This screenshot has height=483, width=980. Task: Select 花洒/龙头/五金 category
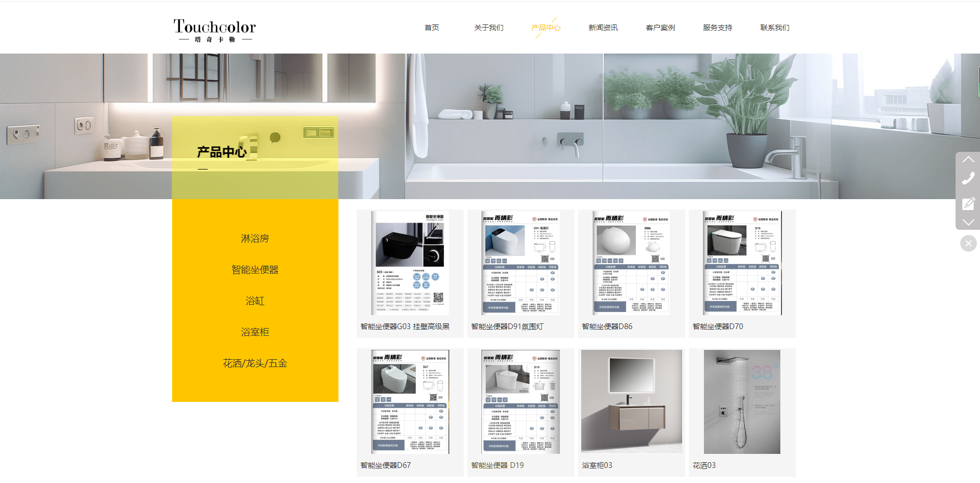(255, 363)
